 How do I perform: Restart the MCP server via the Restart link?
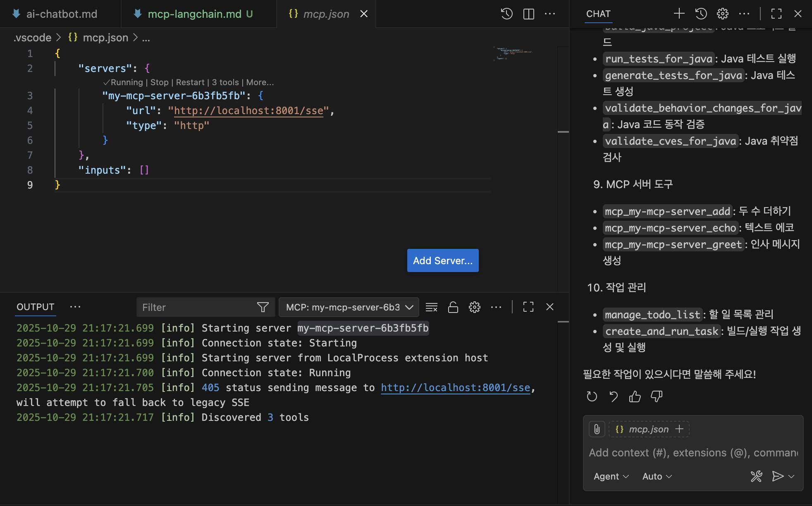(190, 82)
